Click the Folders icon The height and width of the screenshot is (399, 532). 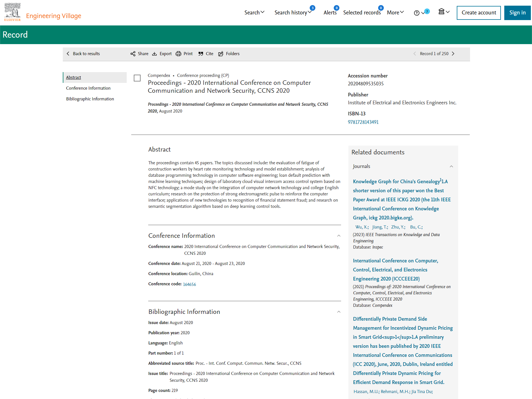(x=221, y=54)
